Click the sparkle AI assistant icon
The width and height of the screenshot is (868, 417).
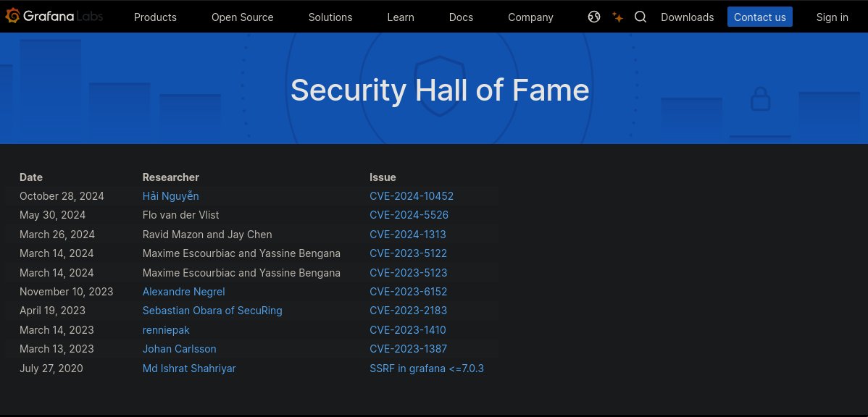617,17
